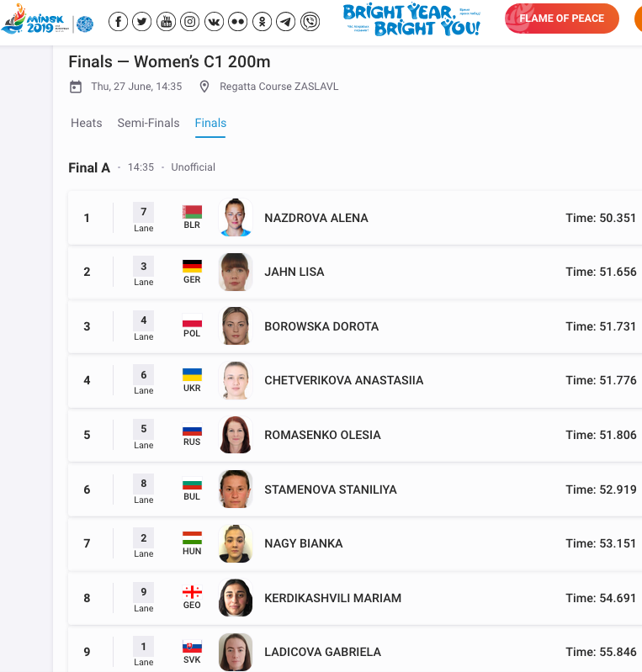
Task: Click the Bright Year, Bright You banner
Action: click(x=411, y=20)
